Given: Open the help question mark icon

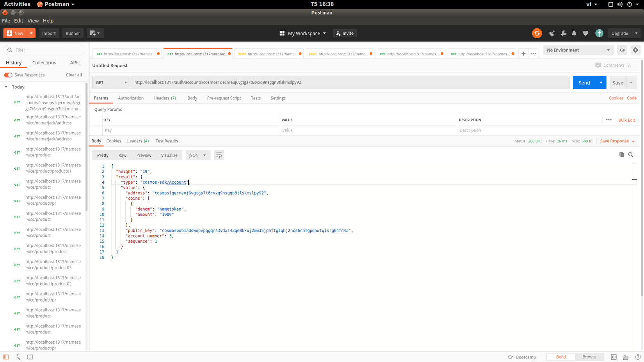Looking at the screenshot, I should tap(638, 357).
